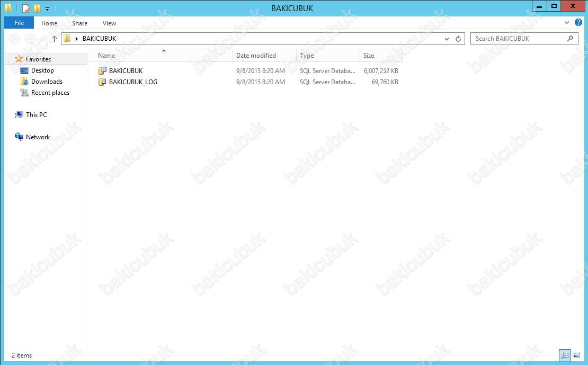This screenshot has height=365, width=588.
Task: Click the Network icon in sidebar
Action: (x=19, y=137)
